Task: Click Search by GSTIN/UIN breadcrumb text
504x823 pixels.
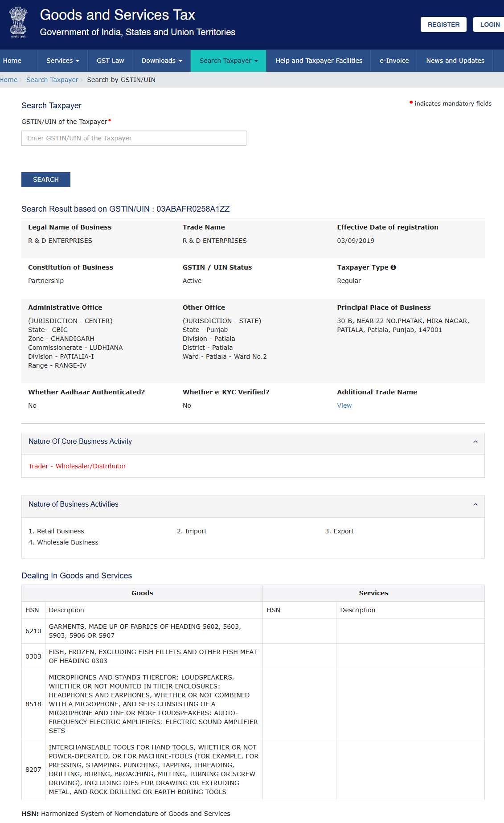Action: click(x=121, y=80)
